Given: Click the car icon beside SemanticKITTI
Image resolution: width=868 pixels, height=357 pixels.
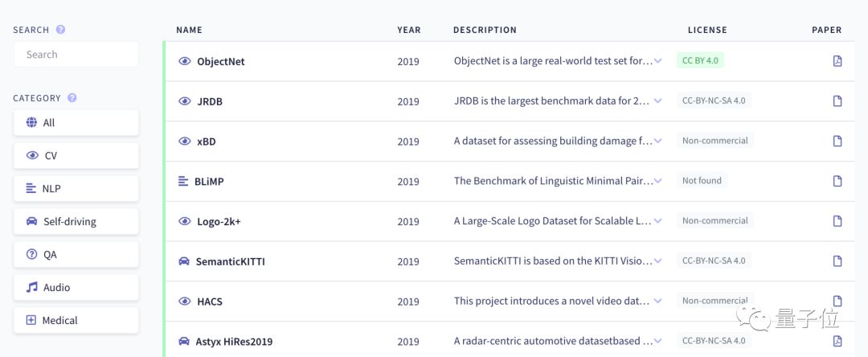Looking at the screenshot, I should [184, 261].
